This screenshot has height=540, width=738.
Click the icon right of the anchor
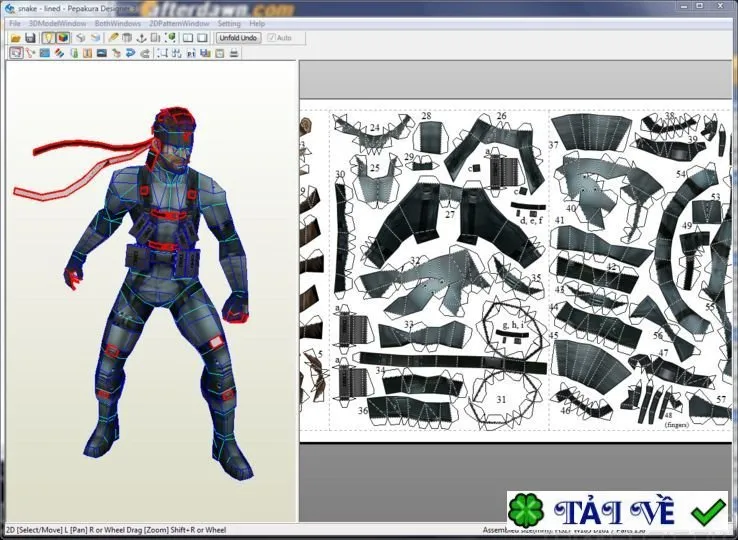point(155,38)
